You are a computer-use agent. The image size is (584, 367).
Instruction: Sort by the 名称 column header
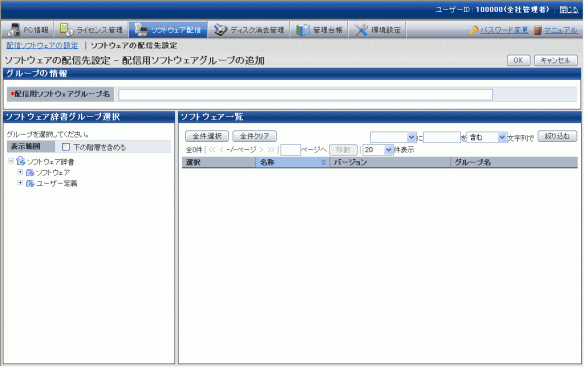(x=292, y=162)
